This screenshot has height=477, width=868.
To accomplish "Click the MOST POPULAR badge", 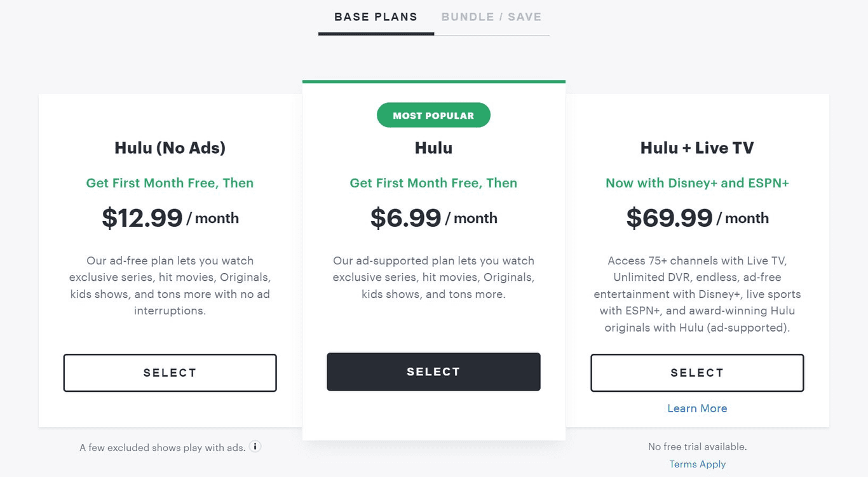I will (433, 115).
